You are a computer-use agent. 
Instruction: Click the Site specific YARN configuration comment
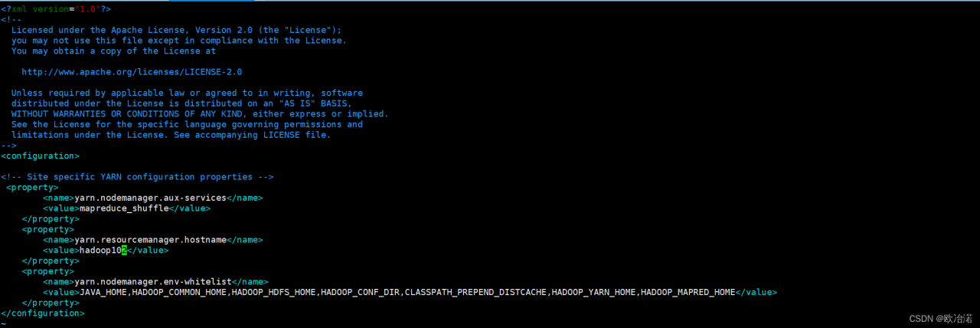click(x=137, y=176)
